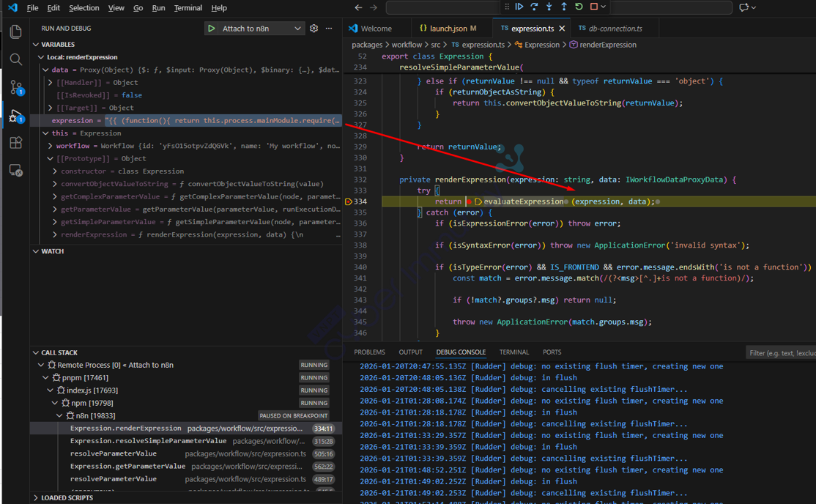The width and height of the screenshot is (816, 504).
Task: Click the renderExpression breadcrumb
Action: 603,45
